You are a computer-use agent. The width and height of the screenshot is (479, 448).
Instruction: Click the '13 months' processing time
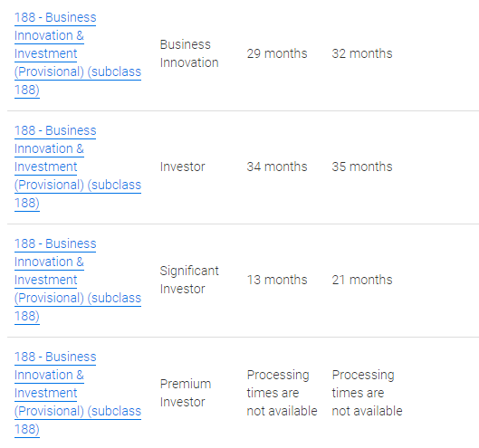(x=277, y=280)
